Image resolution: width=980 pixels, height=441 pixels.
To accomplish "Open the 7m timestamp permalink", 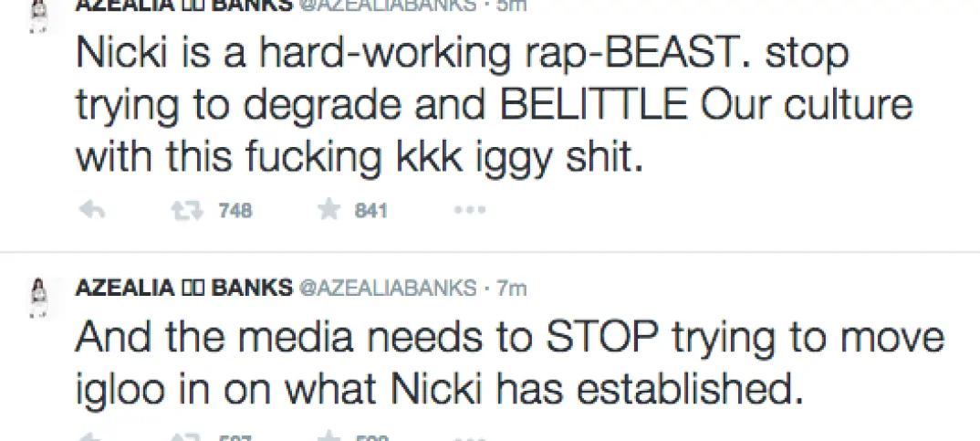I will 512,288.
